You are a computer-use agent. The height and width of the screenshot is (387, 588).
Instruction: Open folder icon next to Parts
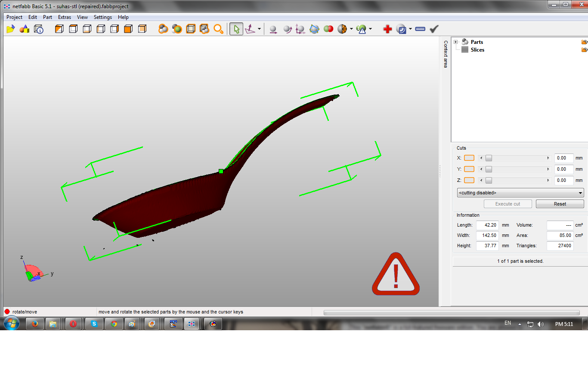(584, 42)
